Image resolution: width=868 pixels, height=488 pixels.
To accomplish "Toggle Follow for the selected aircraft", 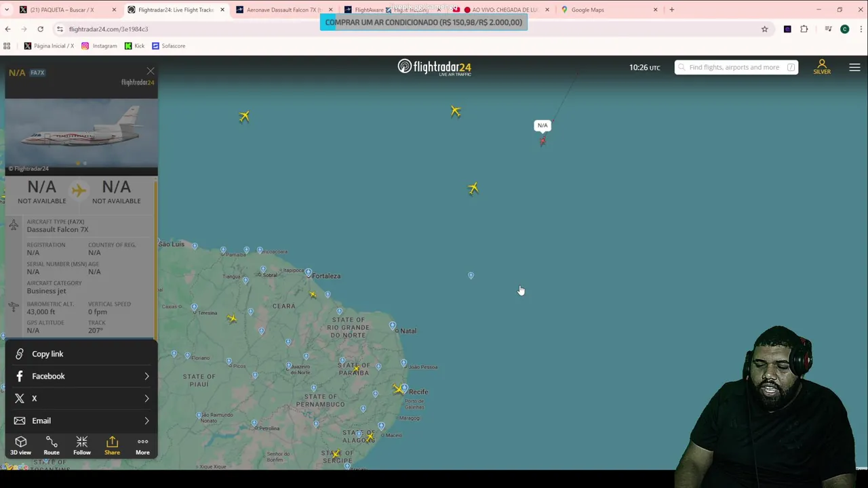I will click(x=82, y=445).
